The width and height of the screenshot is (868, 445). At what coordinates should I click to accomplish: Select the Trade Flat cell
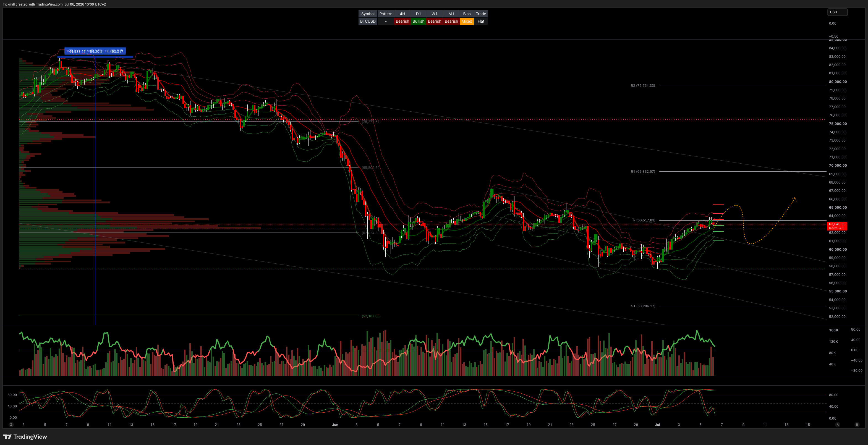pos(481,21)
